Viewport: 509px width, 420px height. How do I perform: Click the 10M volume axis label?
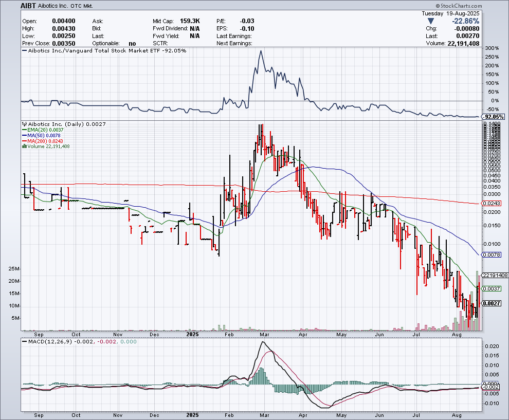point(14,306)
